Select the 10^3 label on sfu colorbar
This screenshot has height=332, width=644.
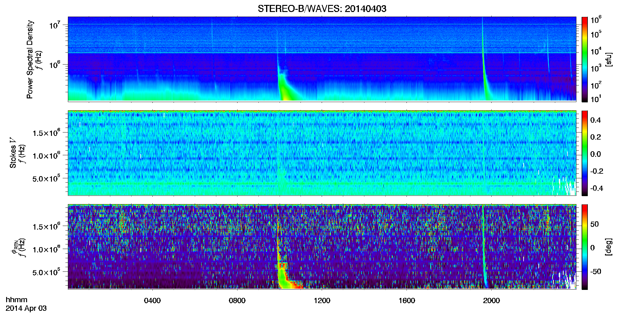pos(596,68)
